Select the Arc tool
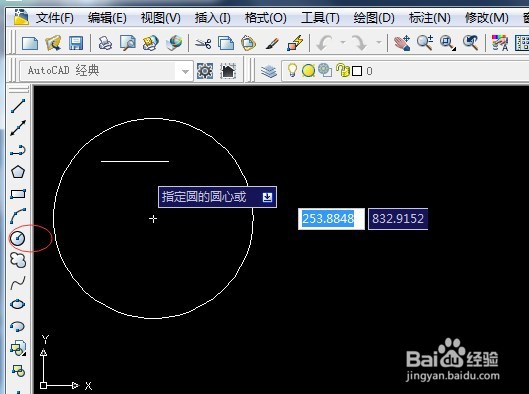The image size is (529, 394). click(x=18, y=216)
